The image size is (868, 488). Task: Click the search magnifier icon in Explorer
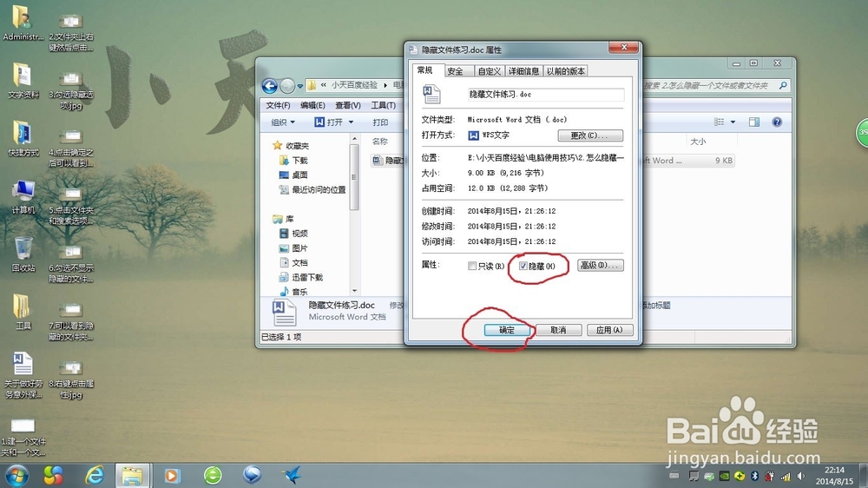[x=783, y=85]
